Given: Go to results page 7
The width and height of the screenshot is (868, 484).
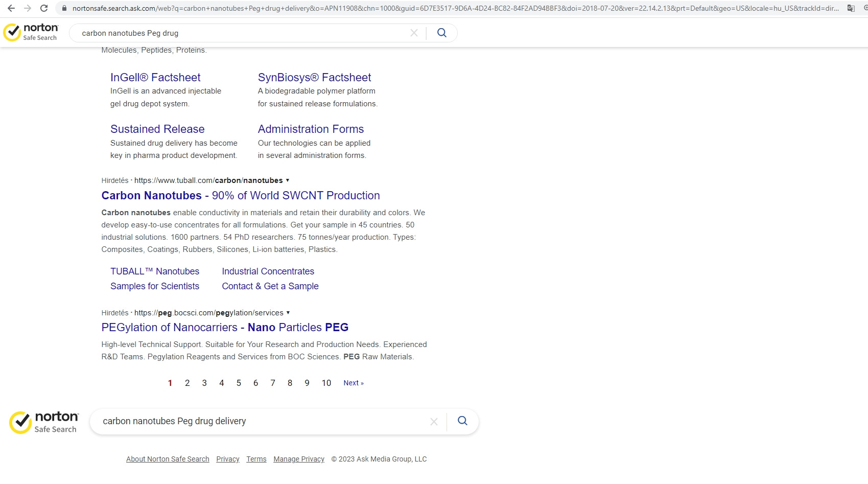Looking at the screenshot, I should click(x=273, y=383).
